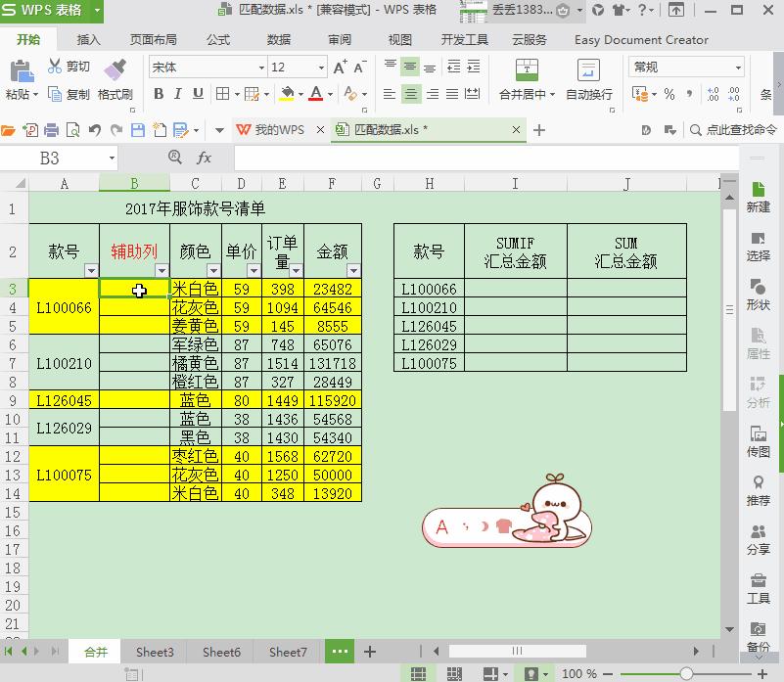Toggle Italic formatting
The width and height of the screenshot is (784, 682).
pyautogui.click(x=177, y=93)
